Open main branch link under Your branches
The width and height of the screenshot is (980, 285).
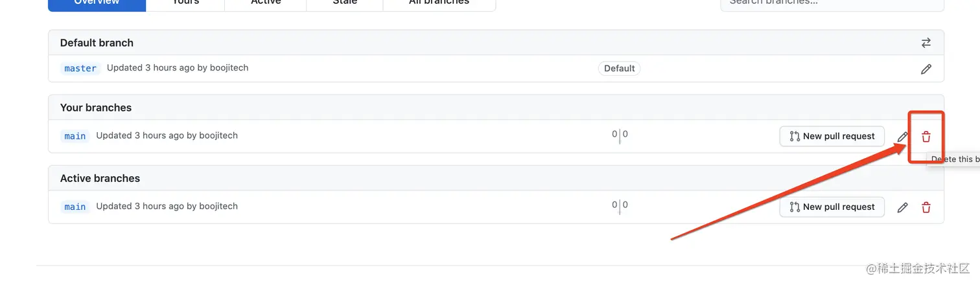(x=75, y=136)
